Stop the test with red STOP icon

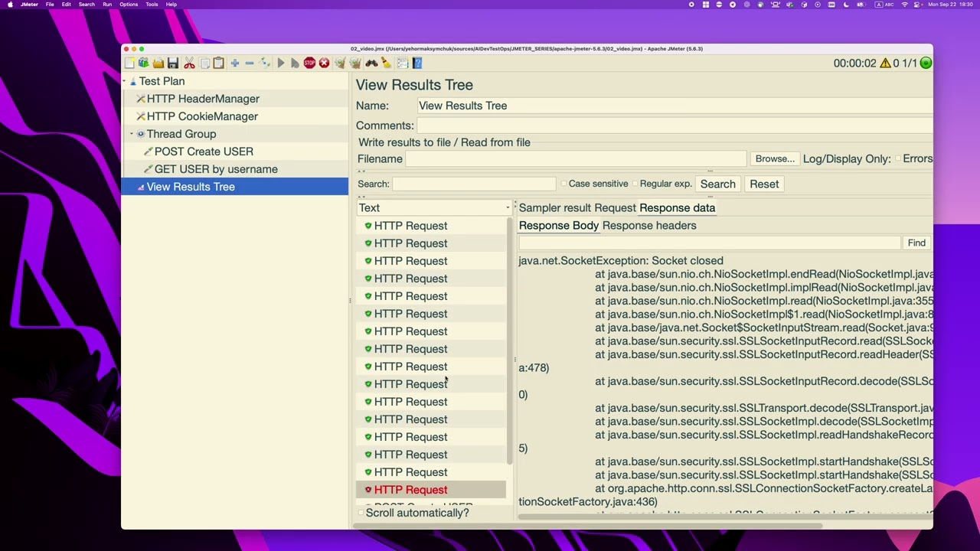click(x=309, y=64)
